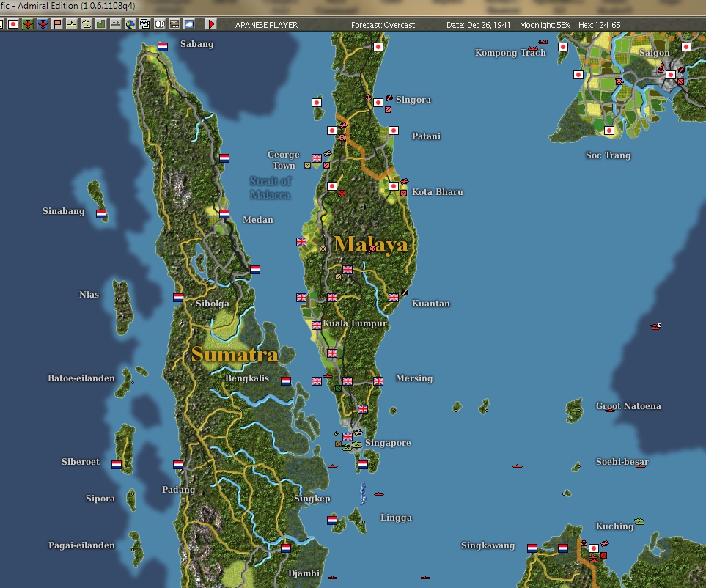Viewport: 706px width, 588px height.
Task: Click the red unit box at Kota Bharu
Action: [x=403, y=193]
